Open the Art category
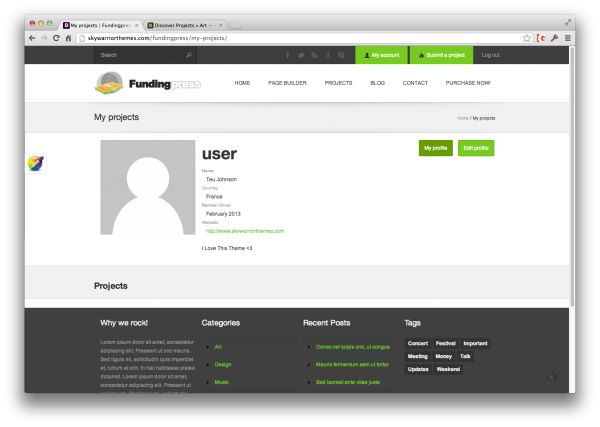Screen dimensions: 600x427 click(x=218, y=347)
